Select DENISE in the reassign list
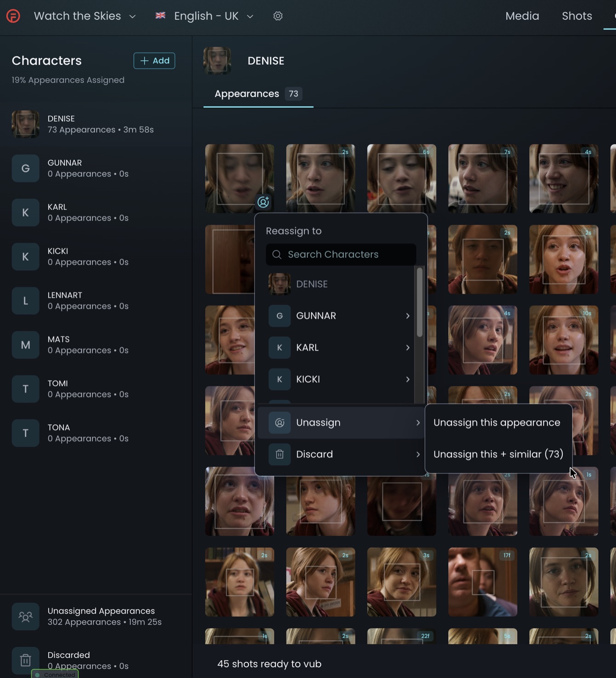Screen dimensions: 616x678 tap(340, 284)
